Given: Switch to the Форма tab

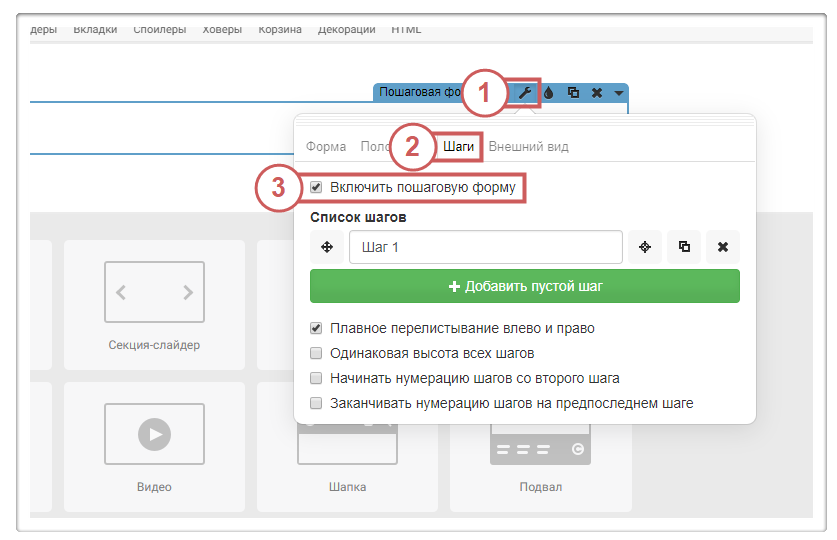Looking at the screenshot, I should click(326, 146).
